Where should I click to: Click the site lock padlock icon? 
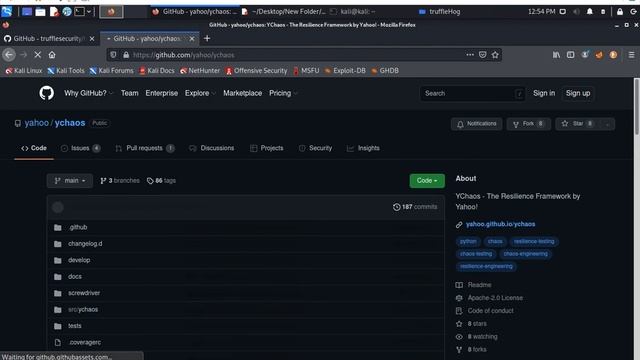click(x=126, y=55)
